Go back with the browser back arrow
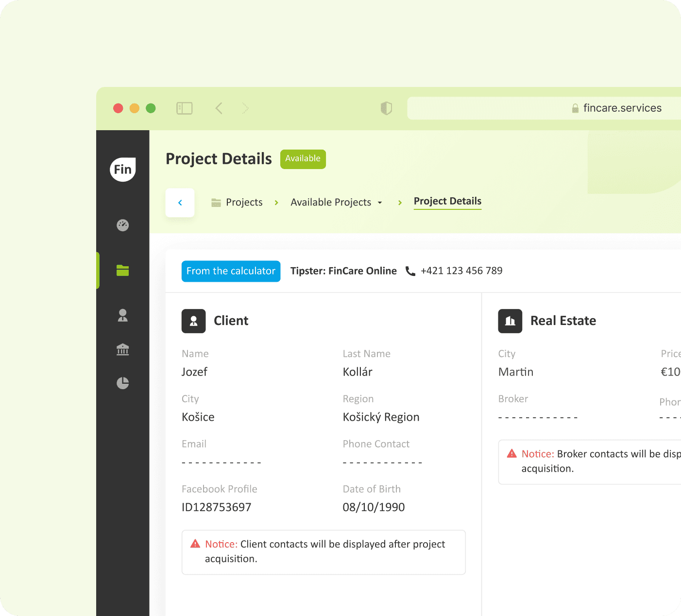This screenshot has height=616, width=681. pyautogui.click(x=219, y=108)
